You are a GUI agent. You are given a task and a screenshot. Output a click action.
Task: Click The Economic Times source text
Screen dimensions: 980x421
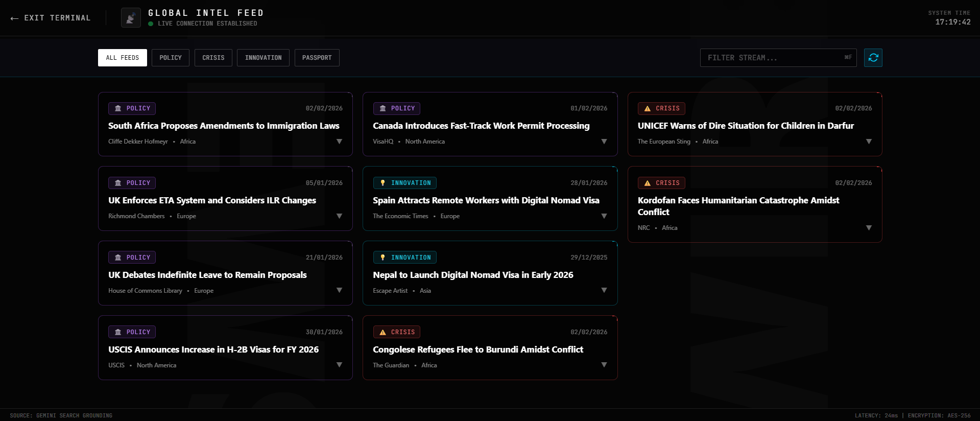click(x=400, y=216)
